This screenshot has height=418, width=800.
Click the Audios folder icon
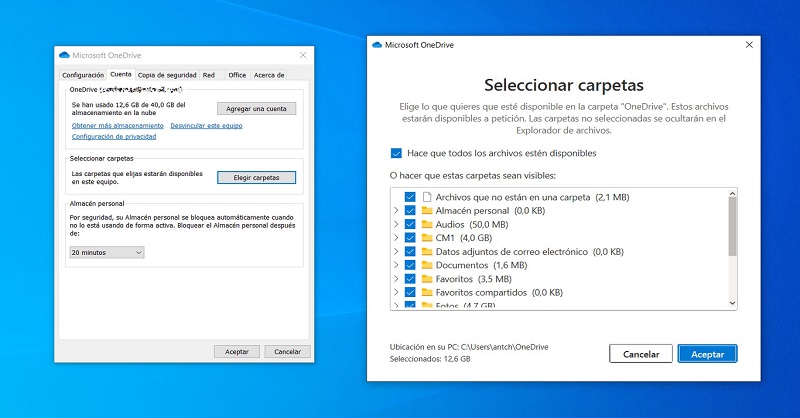coord(427,224)
